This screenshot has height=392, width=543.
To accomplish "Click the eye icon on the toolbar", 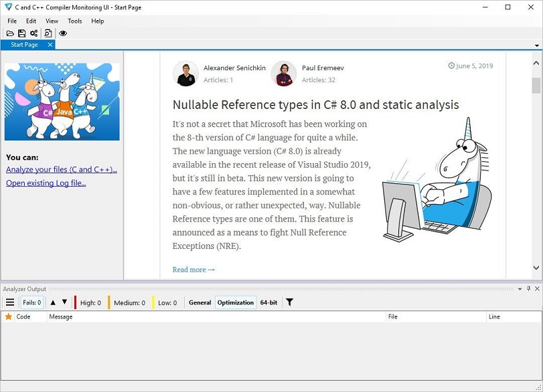I will point(63,32).
